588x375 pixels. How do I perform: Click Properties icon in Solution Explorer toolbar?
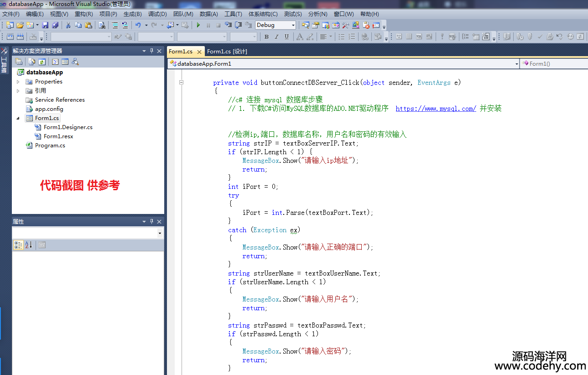pyautogui.click(x=19, y=62)
